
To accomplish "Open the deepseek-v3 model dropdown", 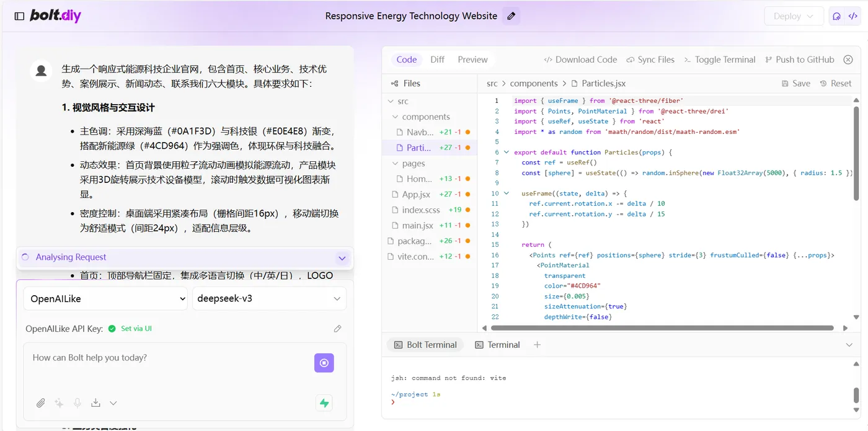I will pos(269,298).
